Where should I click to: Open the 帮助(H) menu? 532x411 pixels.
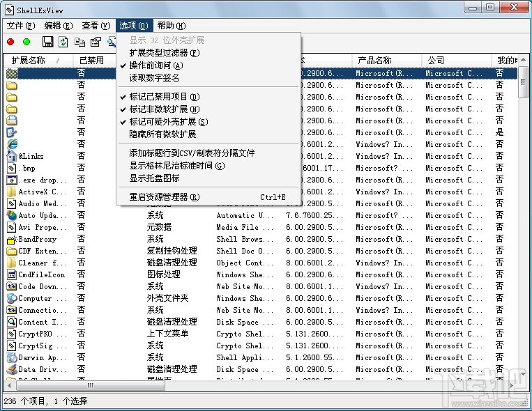pyautogui.click(x=172, y=26)
